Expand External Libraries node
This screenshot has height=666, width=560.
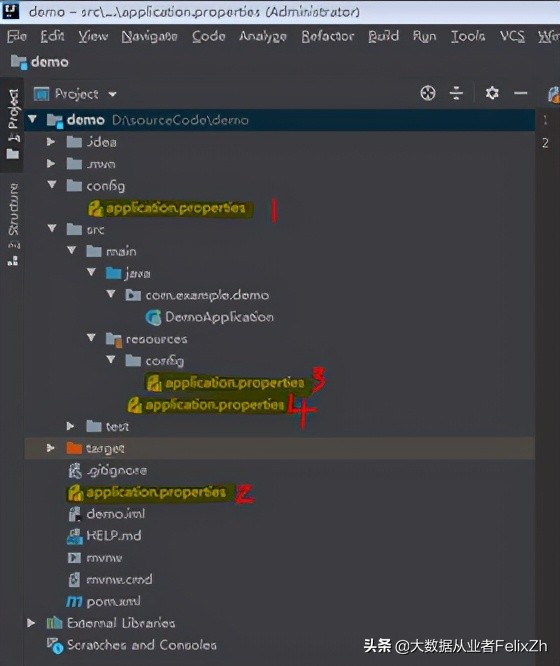[31, 623]
